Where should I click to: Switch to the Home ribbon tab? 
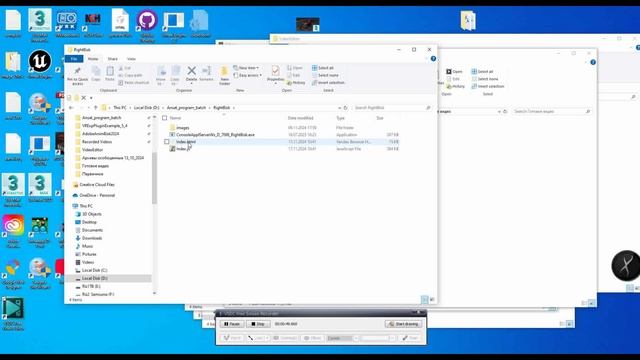[x=93, y=59]
